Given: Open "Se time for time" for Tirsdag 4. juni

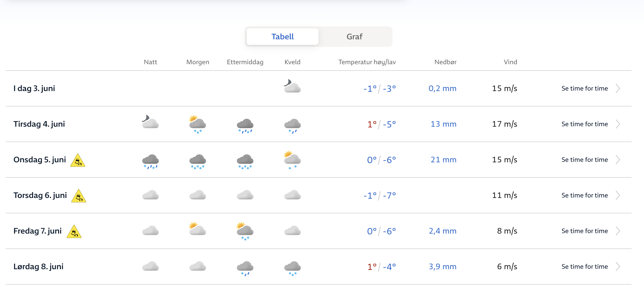Looking at the screenshot, I should [x=584, y=124].
